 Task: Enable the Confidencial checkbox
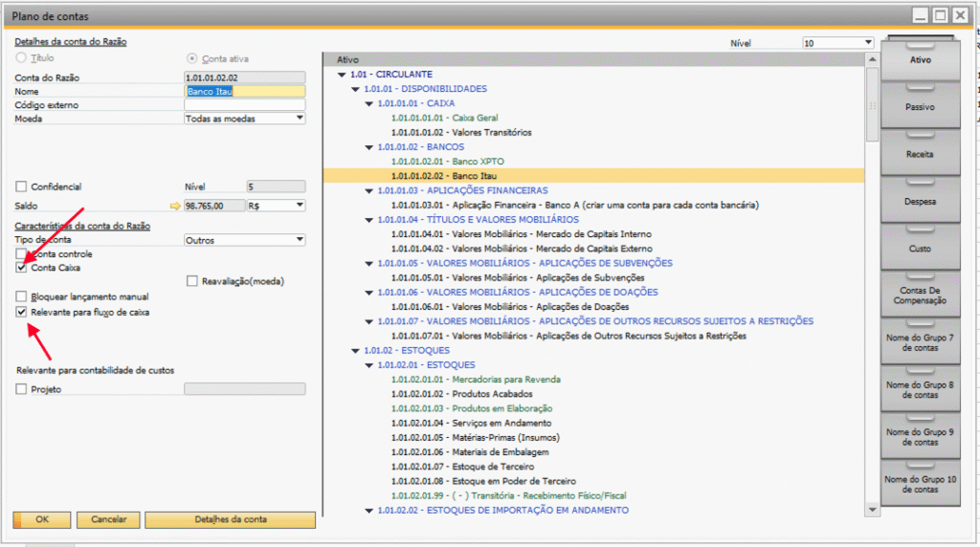click(22, 187)
